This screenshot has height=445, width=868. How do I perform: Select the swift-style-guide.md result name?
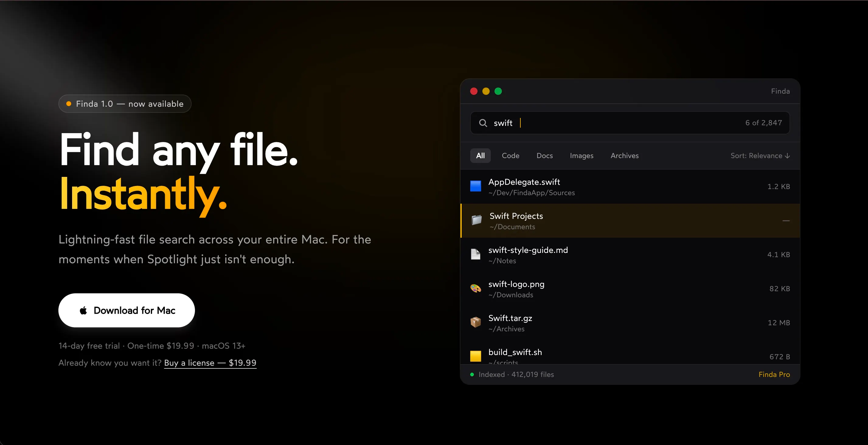click(528, 250)
